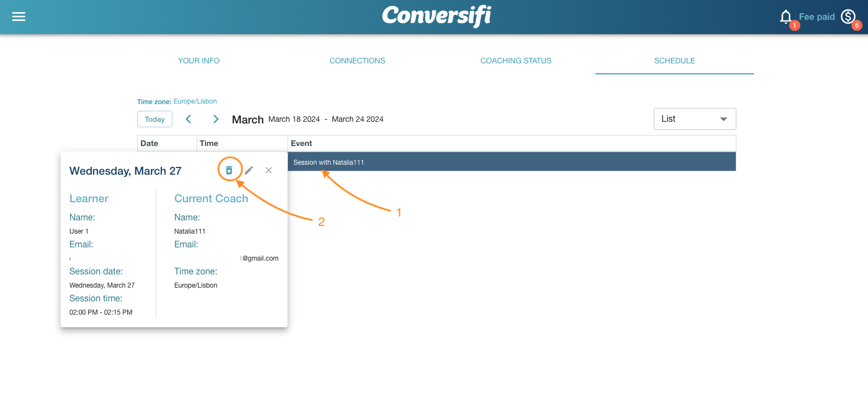This screenshot has height=400, width=868.
Task: Click the learner name User 1
Action: [x=79, y=231]
